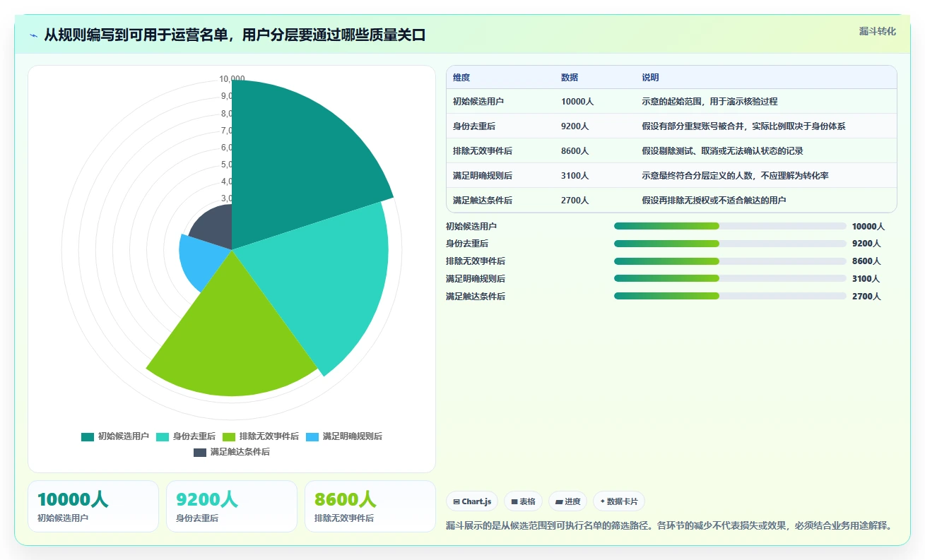Screen dimensions: 925x560
Task: Click the 表格 tag icon
Action: point(514,502)
